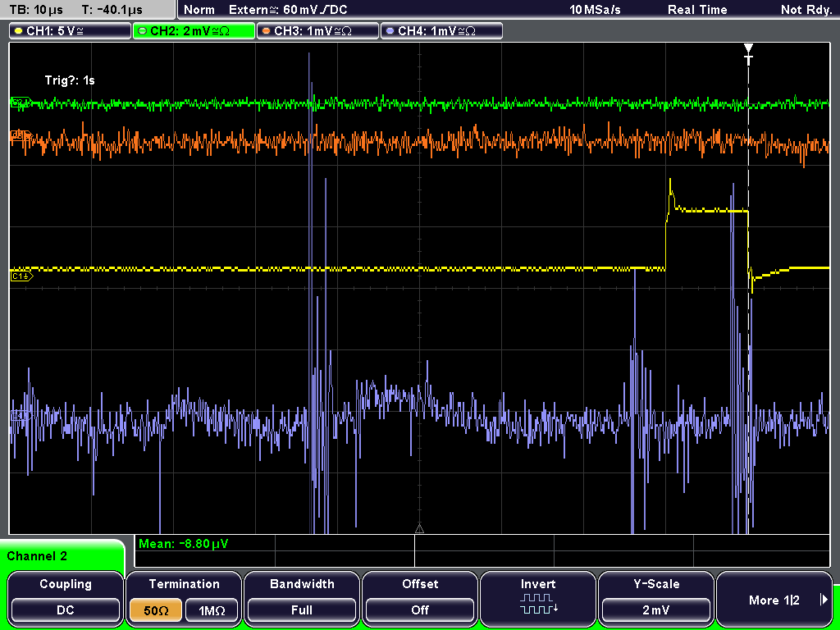Select the CH3: 1 mV channel tab

317,30
